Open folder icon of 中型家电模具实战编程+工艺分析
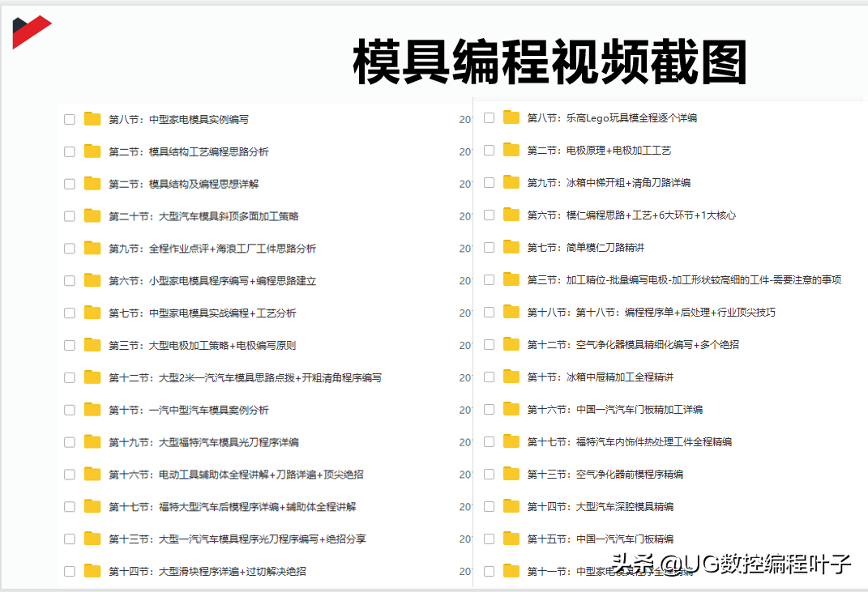Screen dimensions: 868x592 [92, 313]
